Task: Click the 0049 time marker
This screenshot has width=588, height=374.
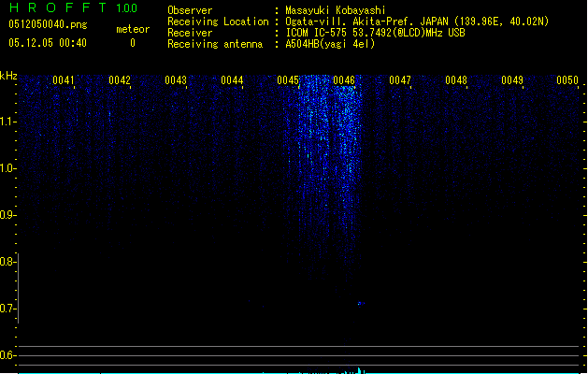Action: [512, 80]
